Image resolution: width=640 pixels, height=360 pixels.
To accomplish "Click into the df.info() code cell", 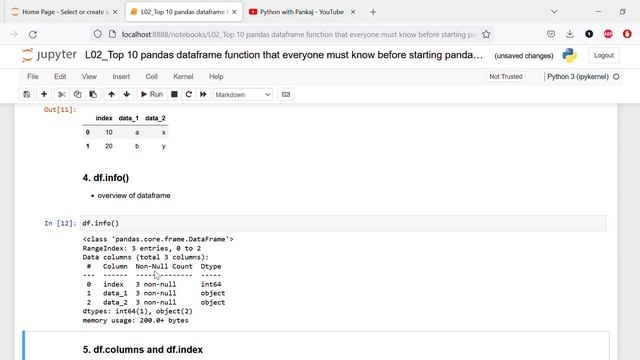I will [x=343, y=223].
